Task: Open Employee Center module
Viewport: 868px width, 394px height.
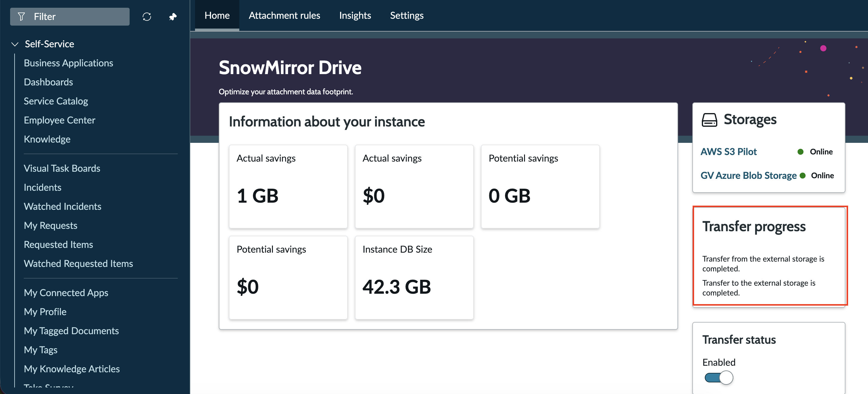Action: tap(59, 120)
